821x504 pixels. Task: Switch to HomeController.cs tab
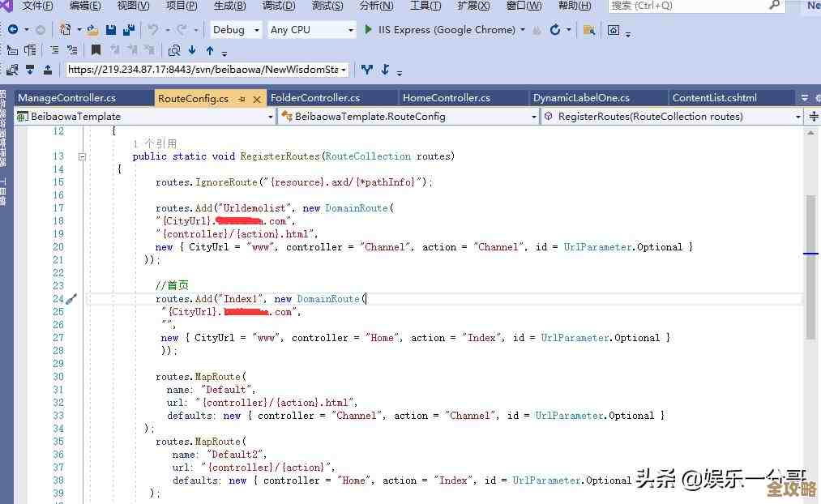(447, 98)
